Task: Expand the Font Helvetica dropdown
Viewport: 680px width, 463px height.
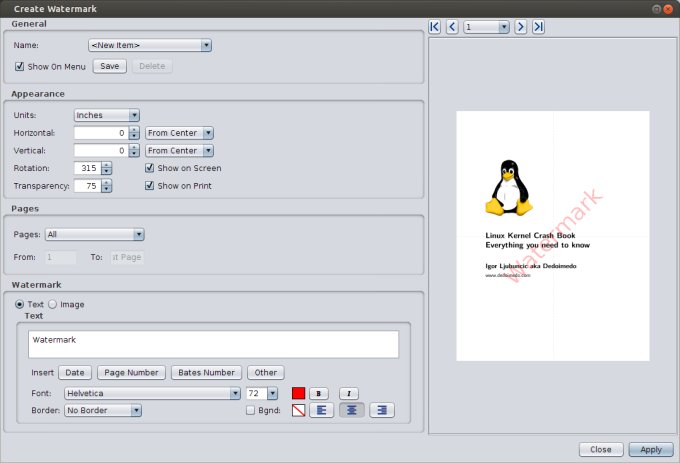Action: click(152, 393)
